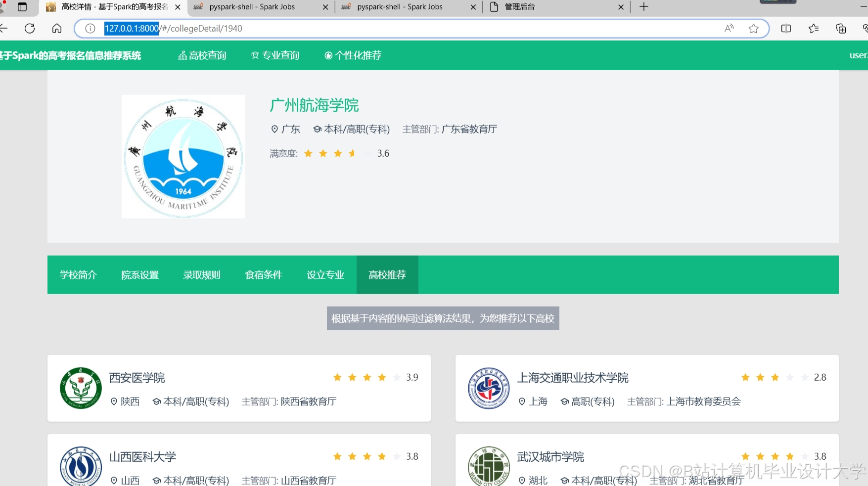This screenshot has height=486, width=868.
Task: Adjust the star rating for 上海交通职业技术学院
Action: (x=775, y=377)
